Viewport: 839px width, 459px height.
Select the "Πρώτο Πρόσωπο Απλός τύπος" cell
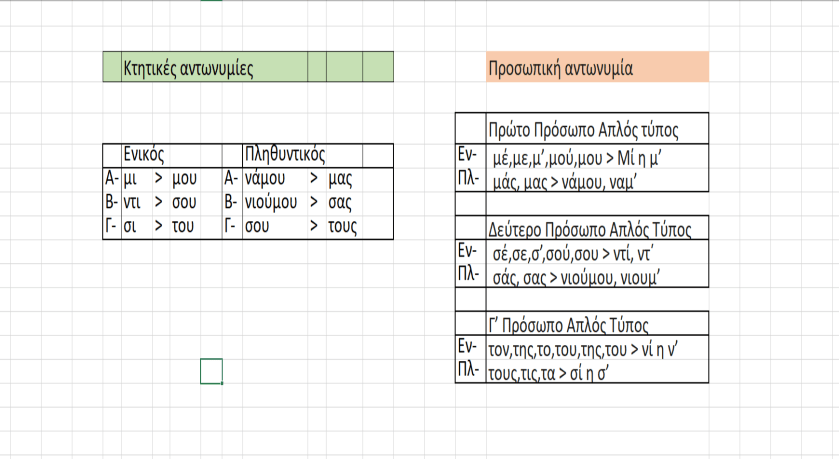[597, 131]
